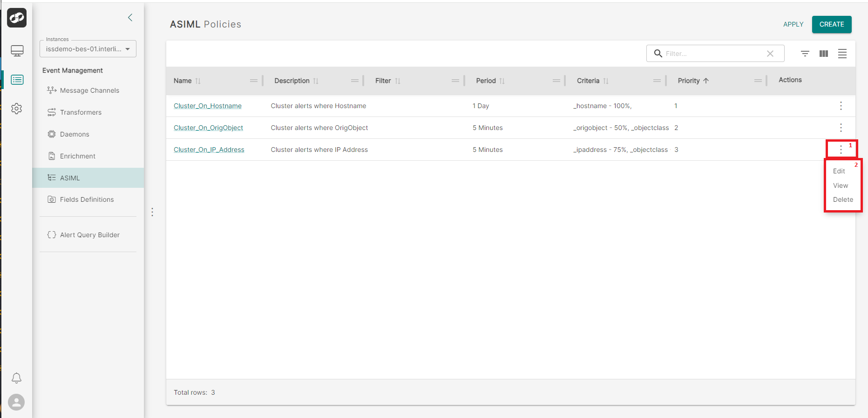
Task: Navigate to Daemons
Action: 75,134
